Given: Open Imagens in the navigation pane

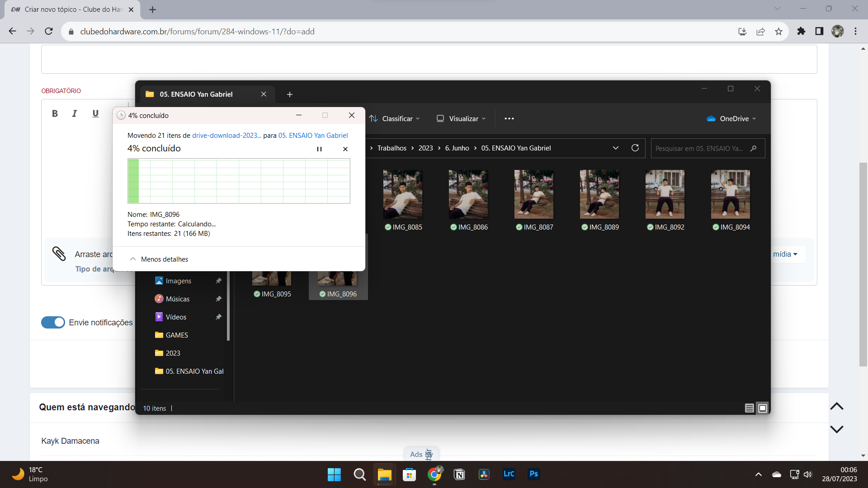Looking at the screenshot, I should click(179, 281).
